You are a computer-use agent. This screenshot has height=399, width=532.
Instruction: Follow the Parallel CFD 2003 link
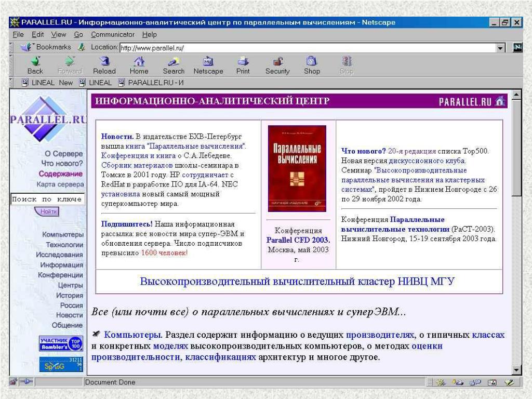click(298, 240)
